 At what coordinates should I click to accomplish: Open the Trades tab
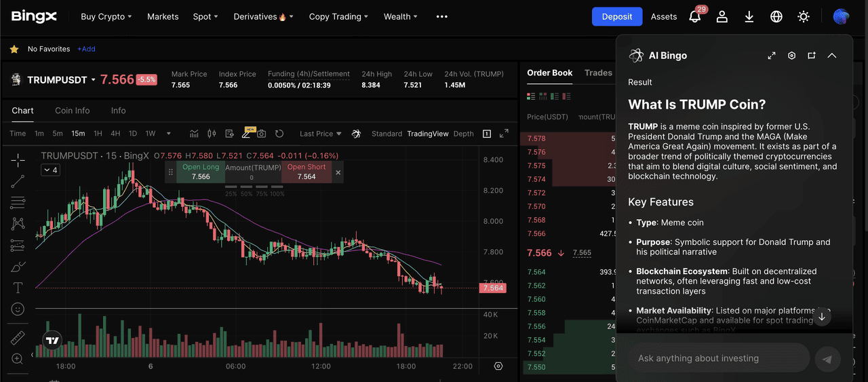coord(598,73)
